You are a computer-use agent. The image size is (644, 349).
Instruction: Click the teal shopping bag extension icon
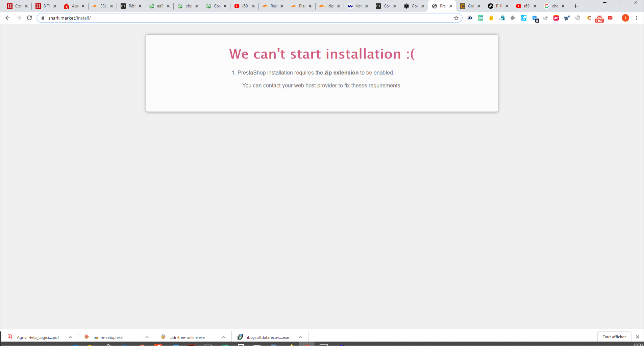coord(502,18)
